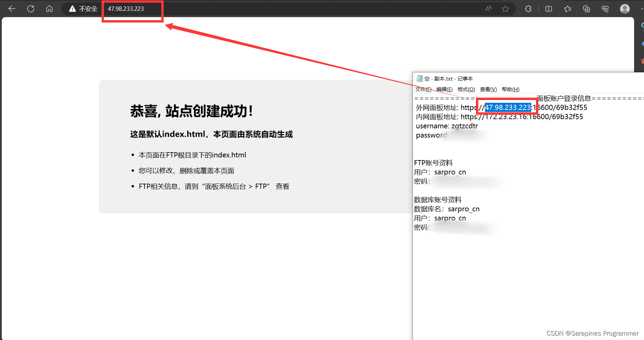Open the 格式(O) menu in Notepad

pyautogui.click(x=466, y=89)
